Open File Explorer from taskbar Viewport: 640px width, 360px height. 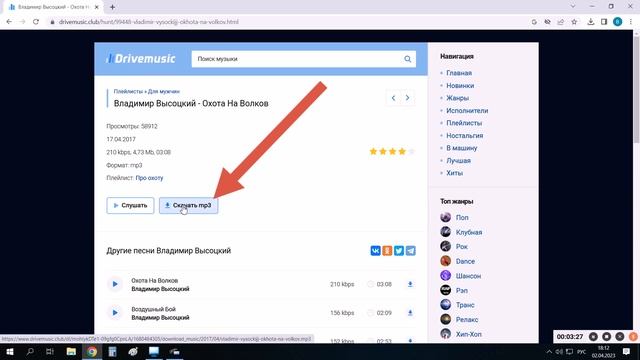coord(71,351)
